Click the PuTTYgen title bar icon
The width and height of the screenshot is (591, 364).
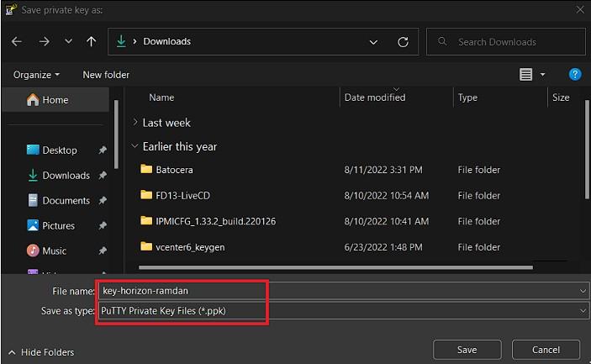click(x=11, y=9)
